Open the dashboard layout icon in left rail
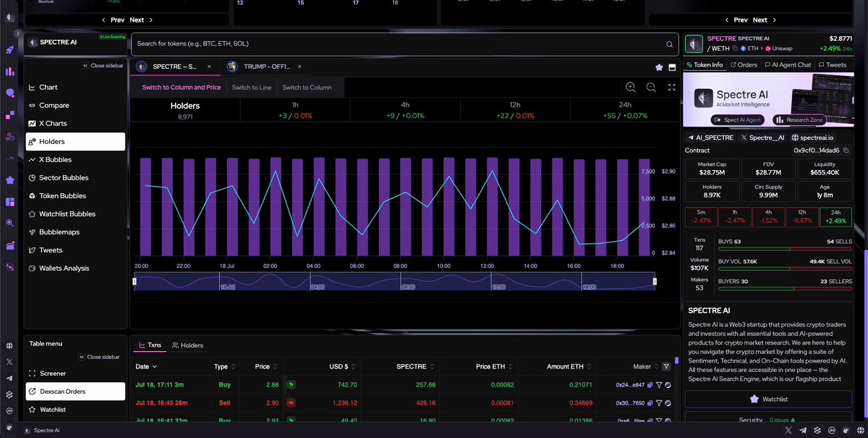The width and height of the screenshot is (868, 438). (x=10, y=202)
